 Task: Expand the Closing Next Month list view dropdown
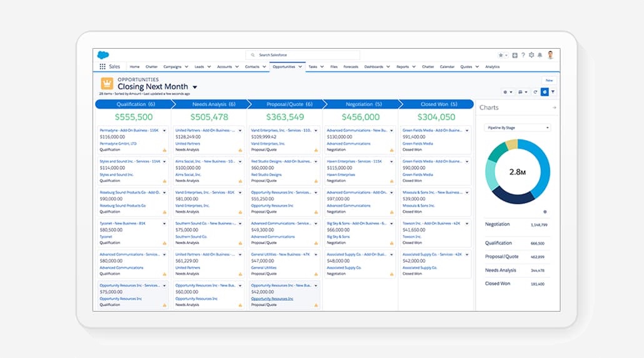[x=194, y=87]
